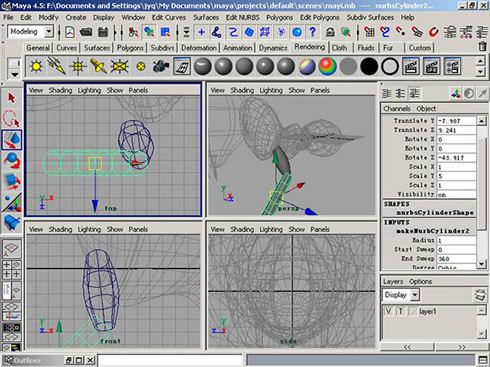
Task: Toggle layer1 visibility V box
Action: coord(389,311)
